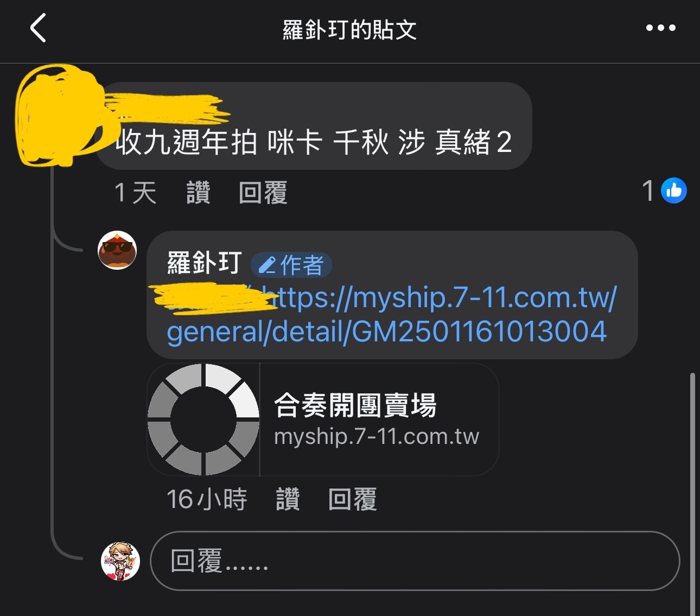
Task: Open the 合奏開團賣場 link preview card
Action: [x=323, y=420]
